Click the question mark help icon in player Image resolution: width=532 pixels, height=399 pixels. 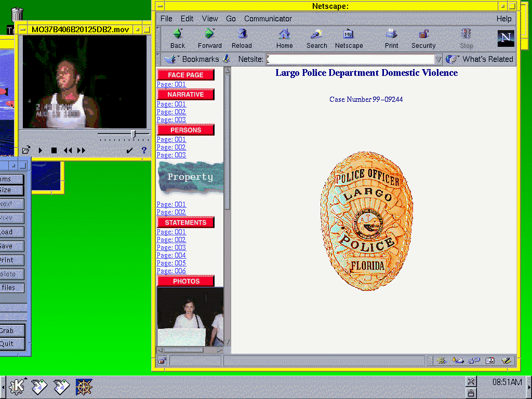[x=144, y=151]
